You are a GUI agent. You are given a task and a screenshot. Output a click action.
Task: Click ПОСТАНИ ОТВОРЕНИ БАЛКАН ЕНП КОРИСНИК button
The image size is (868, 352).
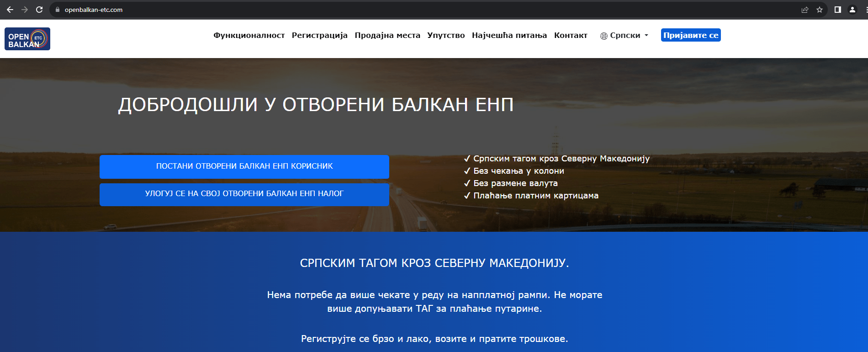pyautogui.click(x=244, y=166)
